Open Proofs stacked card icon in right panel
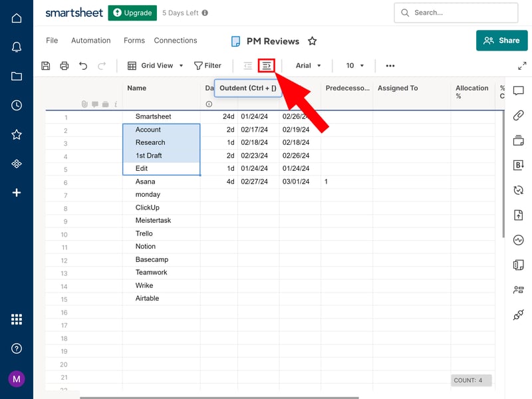Viewport: 532px width, 399px height. pyautogui.click(x=518, y=140)
